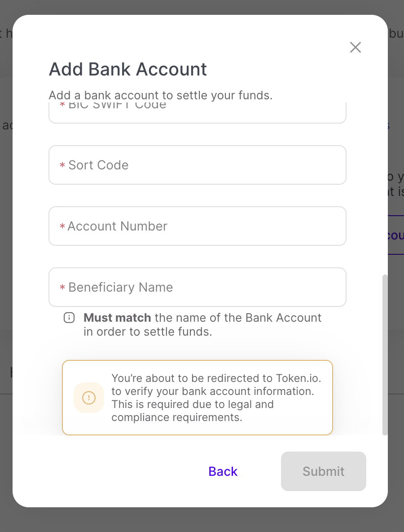
Task: Select the info circle next to Beneficiary Name hint
Action: point(69,318)
